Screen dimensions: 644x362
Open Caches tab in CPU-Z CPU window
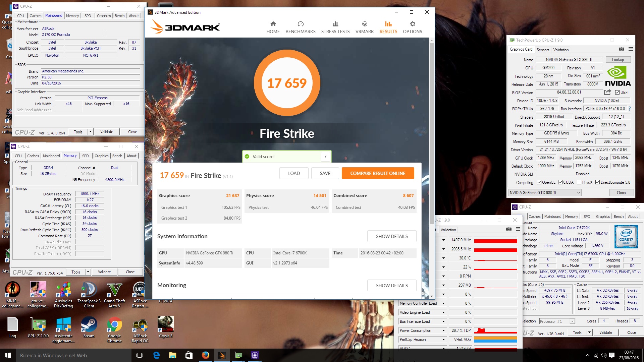tap(534, 217)
